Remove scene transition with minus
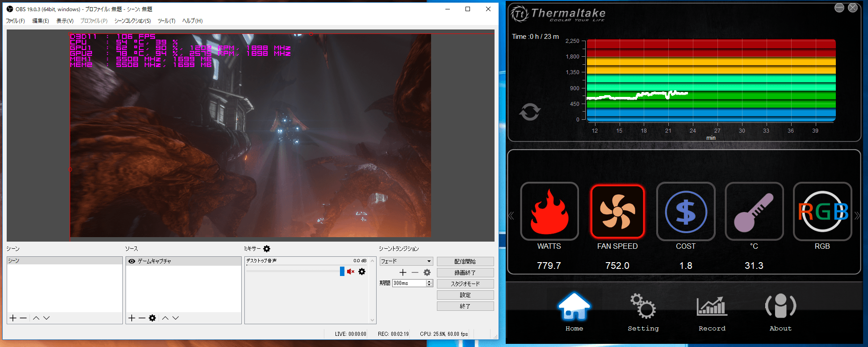Image resolution: width=868 pixels, height=347 pixels. (415, 272)
